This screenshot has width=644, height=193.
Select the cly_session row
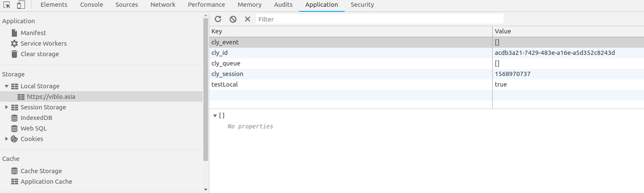227,74
